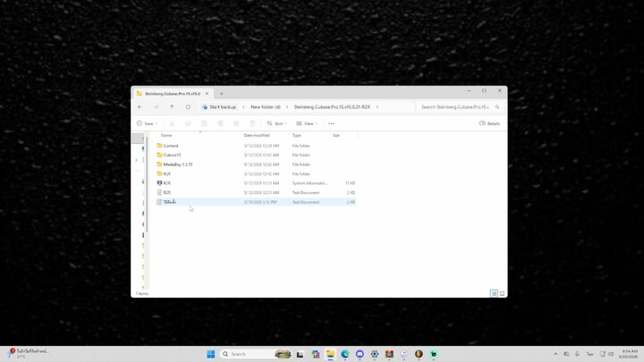The image size is (644, 362).
Task: Select the R2R file folder
Action: point(256,174)
